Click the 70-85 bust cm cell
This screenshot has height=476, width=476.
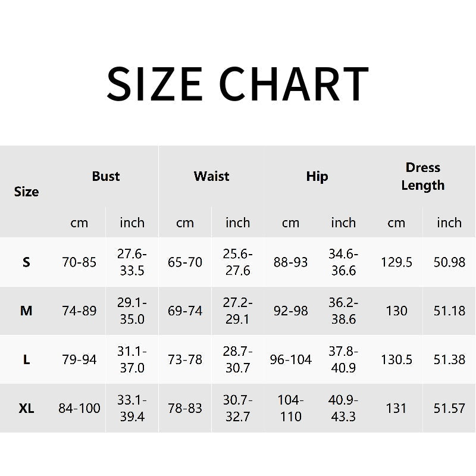click(x=79, y=262)
